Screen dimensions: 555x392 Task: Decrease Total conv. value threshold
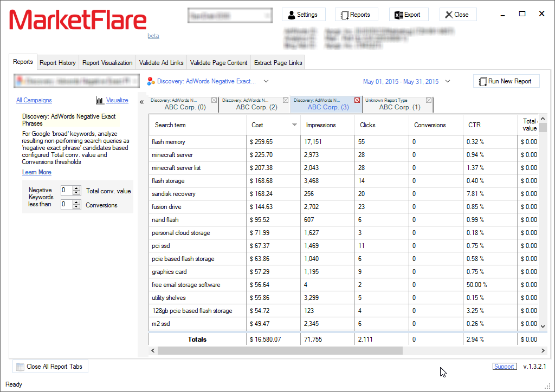coord(76,193)
